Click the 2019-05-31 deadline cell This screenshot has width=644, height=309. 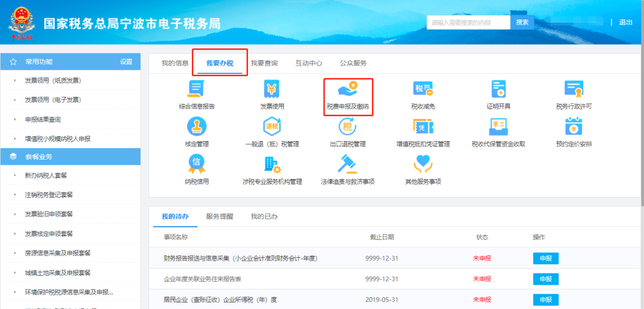click(382, 299)
